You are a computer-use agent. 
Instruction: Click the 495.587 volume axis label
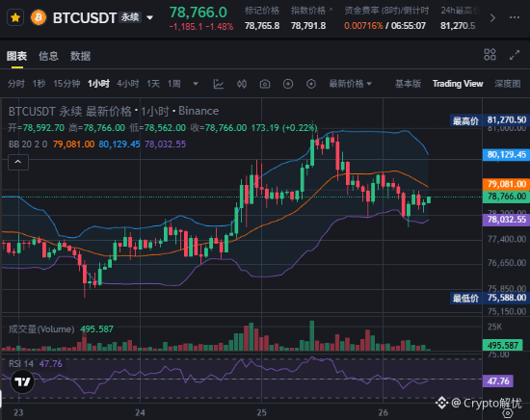pos(503,345)
